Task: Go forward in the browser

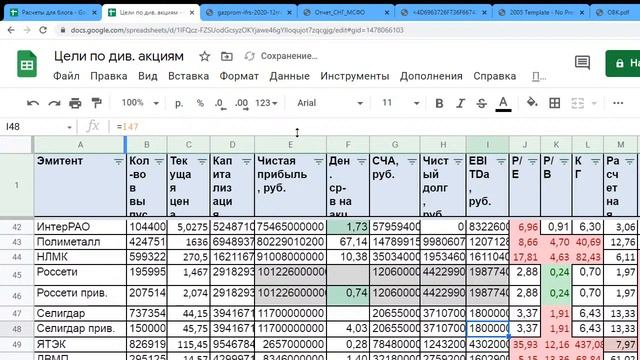Action: (x=27, y=30)
